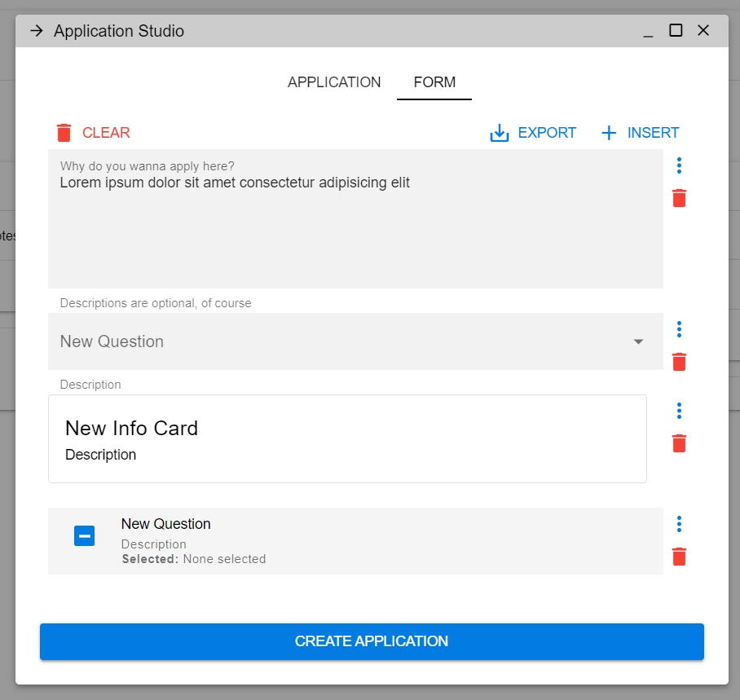
Task: Open options menu for checkbox New Question
Action: pos(679,524)
